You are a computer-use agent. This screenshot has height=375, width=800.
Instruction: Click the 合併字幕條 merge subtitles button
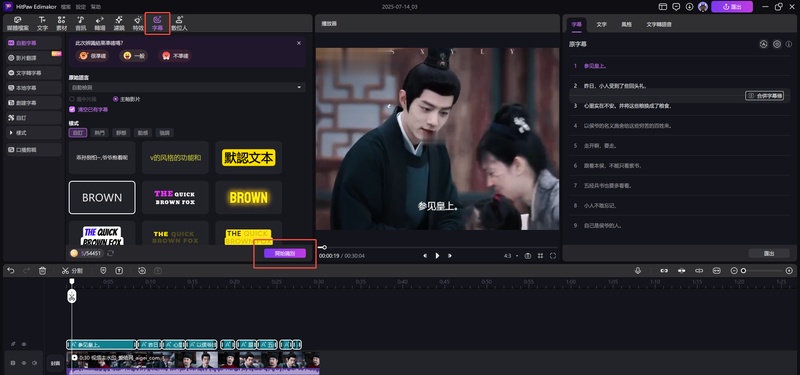pos(764,95)
